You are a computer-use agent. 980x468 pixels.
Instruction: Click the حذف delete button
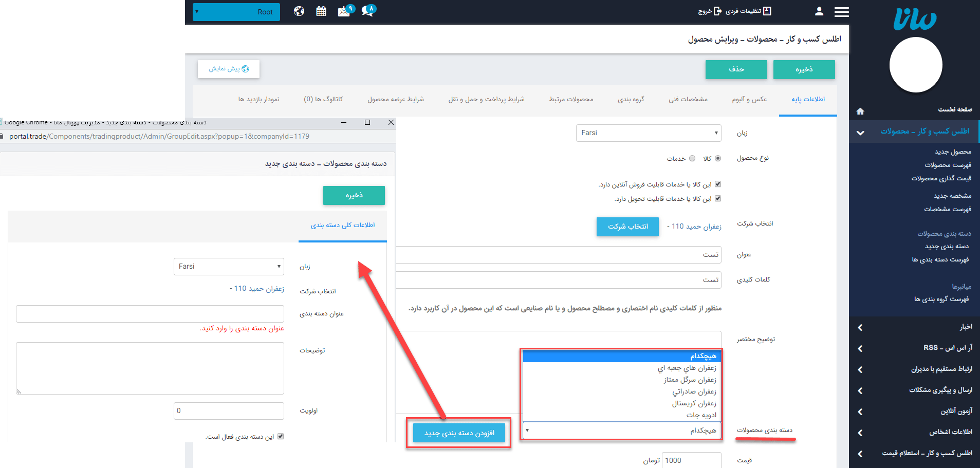tap(736, 69)
